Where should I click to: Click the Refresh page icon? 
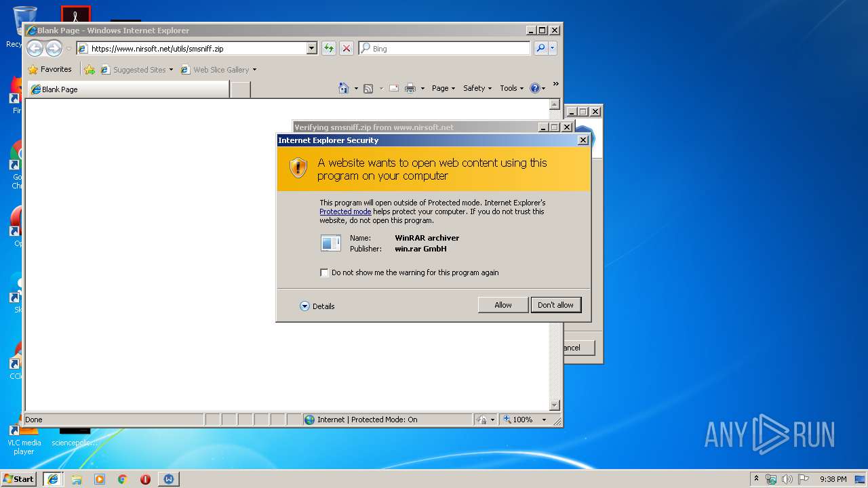point(329,48)
